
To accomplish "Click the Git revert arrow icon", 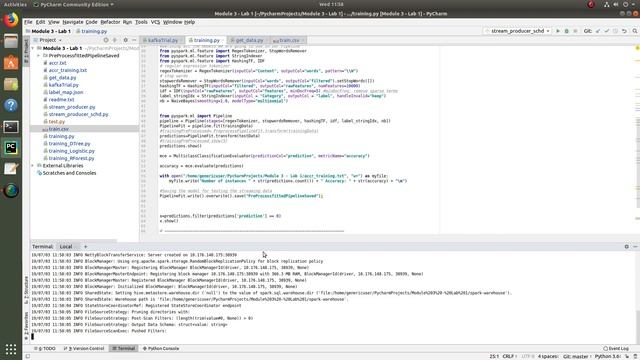I will 624,31.
